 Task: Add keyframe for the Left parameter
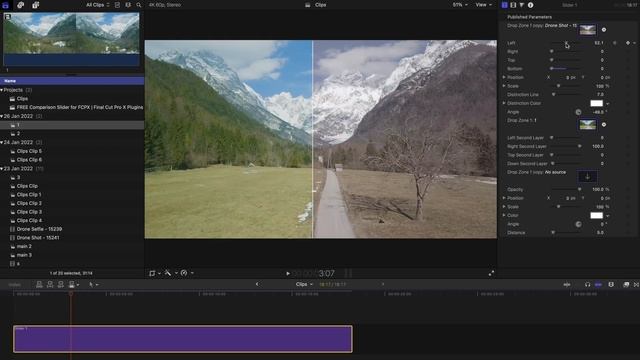(x=628, y=43)
